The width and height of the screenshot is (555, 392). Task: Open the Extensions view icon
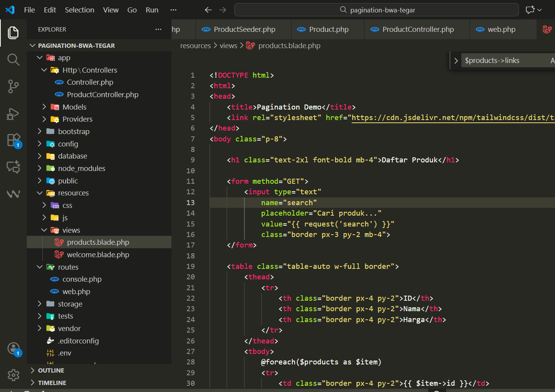click(13, 140)
